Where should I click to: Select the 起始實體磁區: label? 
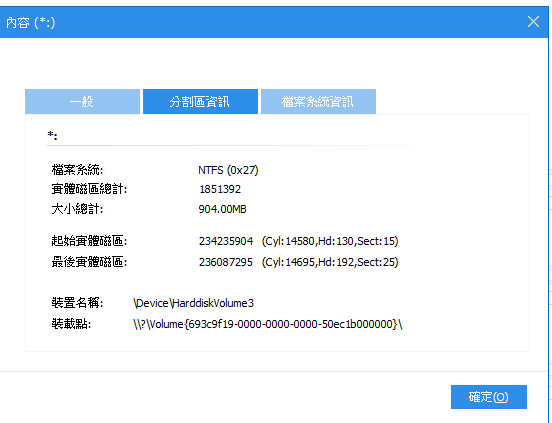coord(89,241)
